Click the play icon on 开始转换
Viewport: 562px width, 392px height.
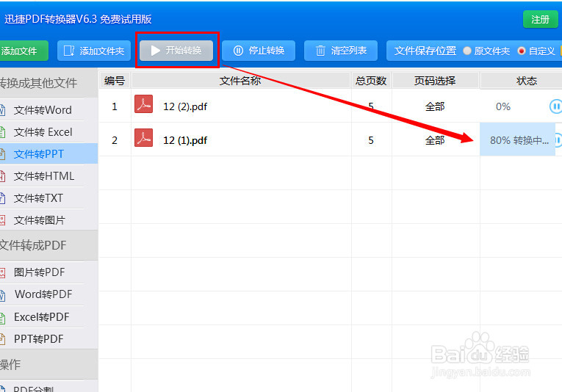click(155, 51)
